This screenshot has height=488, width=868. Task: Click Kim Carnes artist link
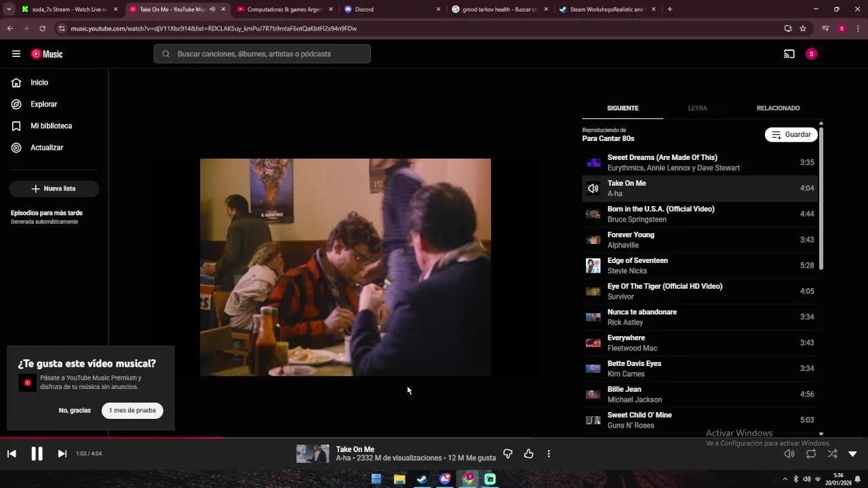626,374
